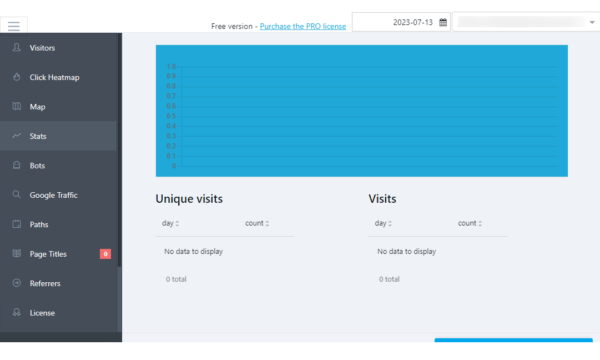Open the License menu item
The image size is (600, 360).
(58, 313)
